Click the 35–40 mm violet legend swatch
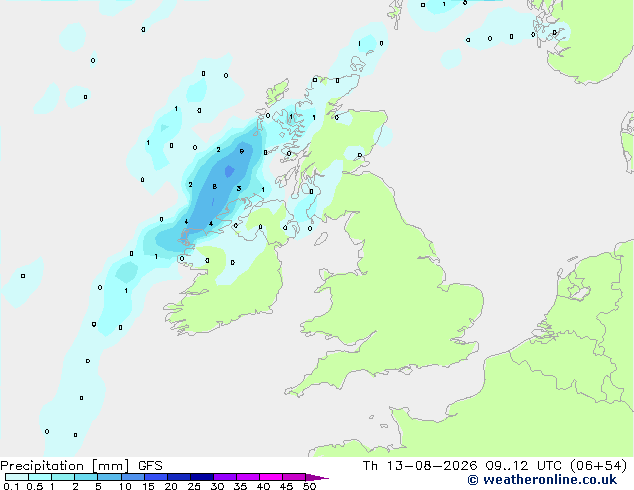This screenshot has width=634, height=490. coord(248,477)
